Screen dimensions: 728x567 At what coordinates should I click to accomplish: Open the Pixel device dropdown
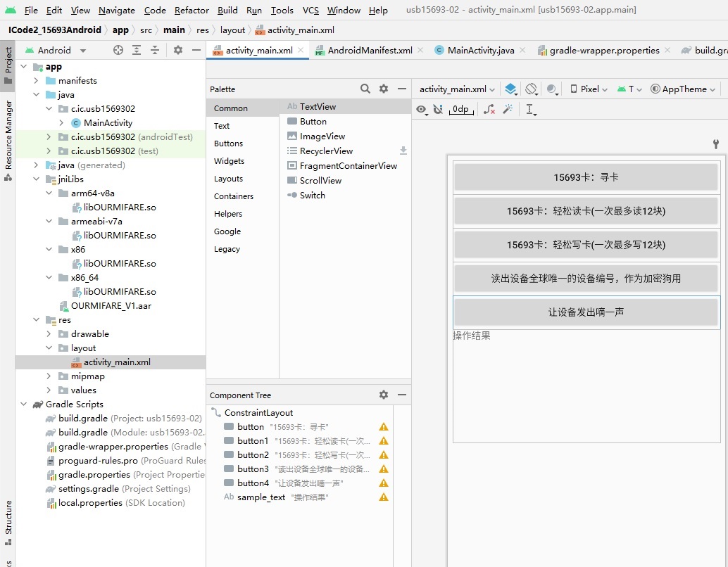pos(589,89)
